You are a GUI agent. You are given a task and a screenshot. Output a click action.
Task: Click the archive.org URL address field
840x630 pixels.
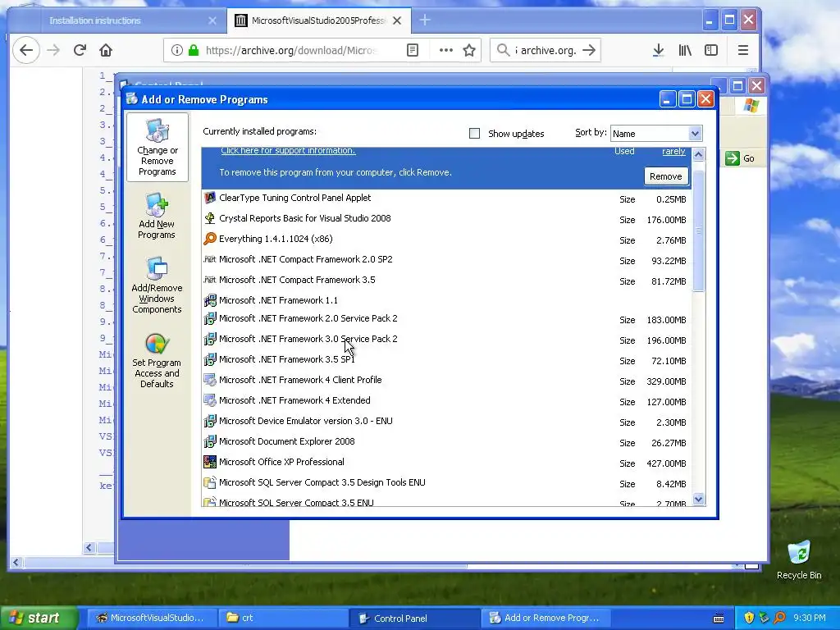291,50
